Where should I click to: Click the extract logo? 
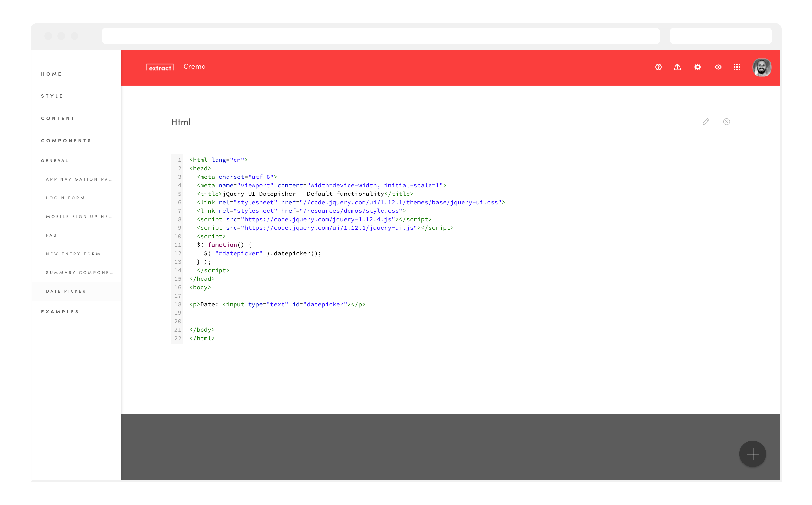coord(160,67)
